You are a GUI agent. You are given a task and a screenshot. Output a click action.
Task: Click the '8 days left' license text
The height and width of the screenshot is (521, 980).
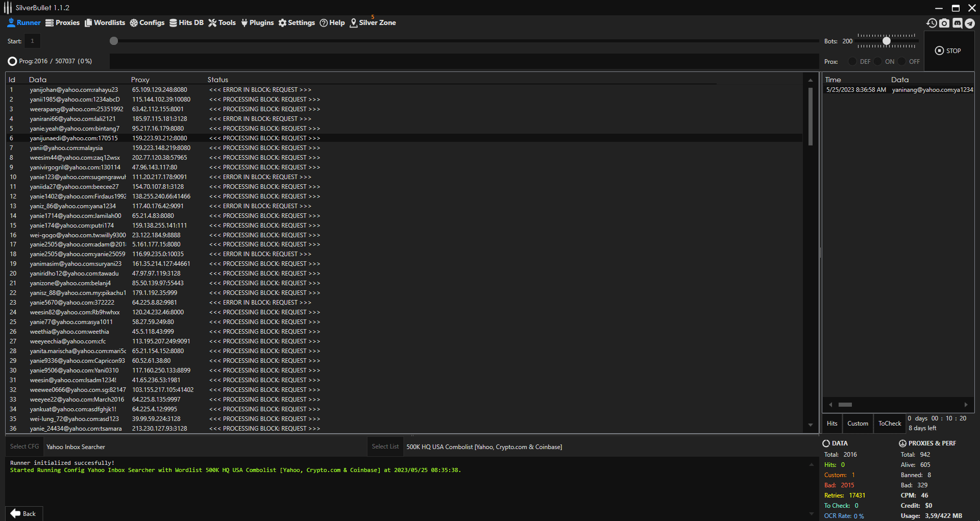(x=922, y=428)
